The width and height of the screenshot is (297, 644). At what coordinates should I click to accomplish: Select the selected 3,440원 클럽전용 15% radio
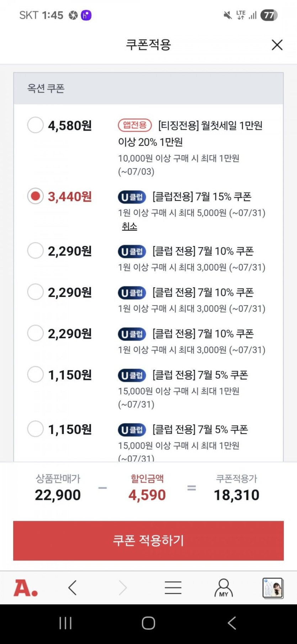(x=35, y=196)
